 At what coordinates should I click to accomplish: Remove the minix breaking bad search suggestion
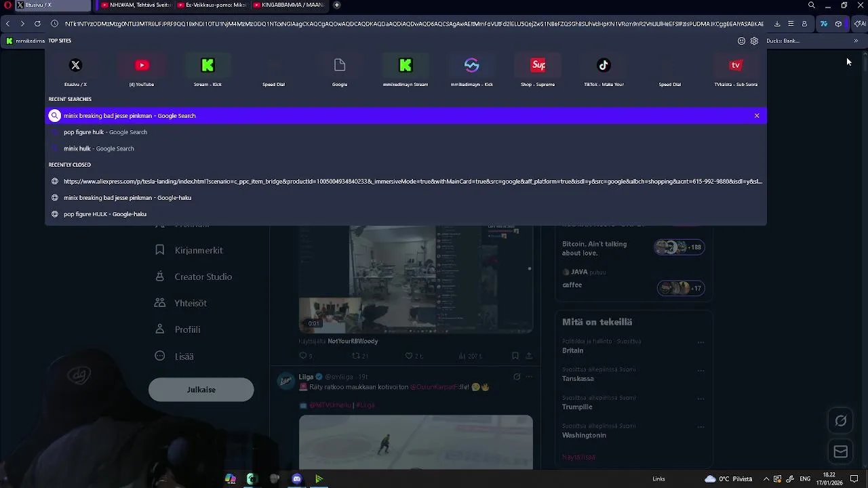pos(757,116)
